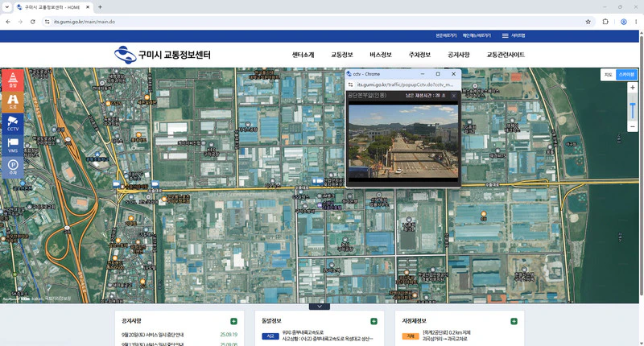This screenshot has width=644, height=346.
Task: Expand 공지사항 panel with plus icon
Action: [233, 321]
